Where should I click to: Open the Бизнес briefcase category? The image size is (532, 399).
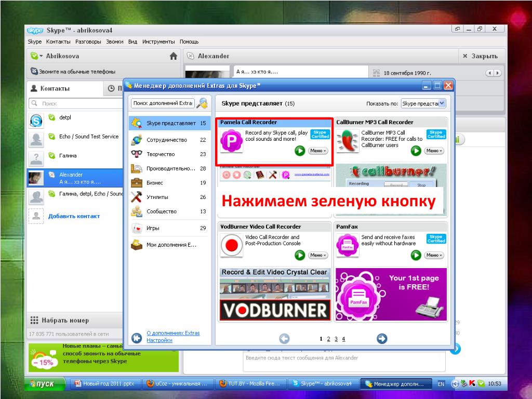pos(169,182)
